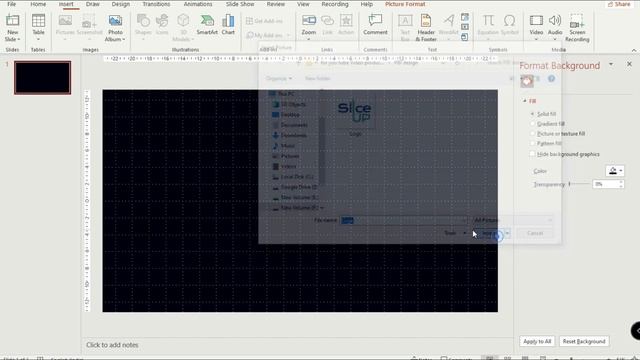This screenshot has width=640, height=360.
Task: Open Photo Album icon
Action: (x=115, y=20)
